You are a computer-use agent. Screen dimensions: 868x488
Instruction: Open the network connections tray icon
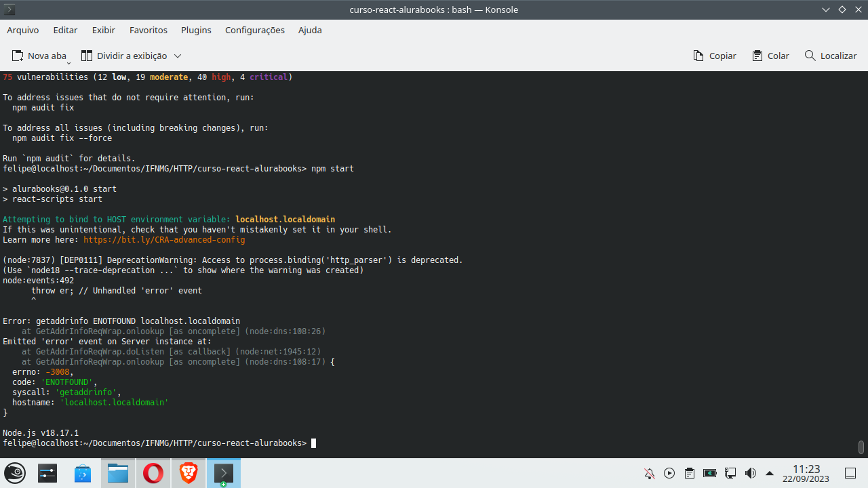(730, 473)
